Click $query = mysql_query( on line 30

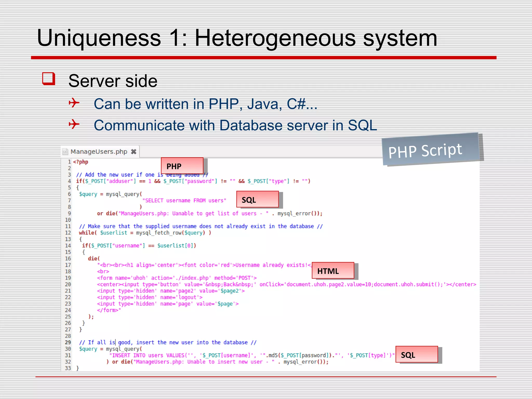tap(111, 349)
